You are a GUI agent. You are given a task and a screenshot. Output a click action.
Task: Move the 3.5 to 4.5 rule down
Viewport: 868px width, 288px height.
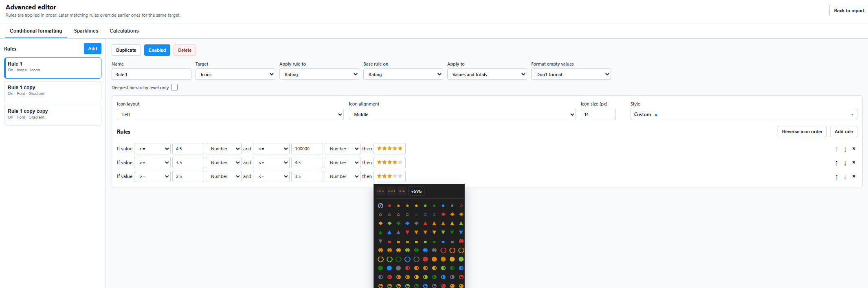point(845,163)
